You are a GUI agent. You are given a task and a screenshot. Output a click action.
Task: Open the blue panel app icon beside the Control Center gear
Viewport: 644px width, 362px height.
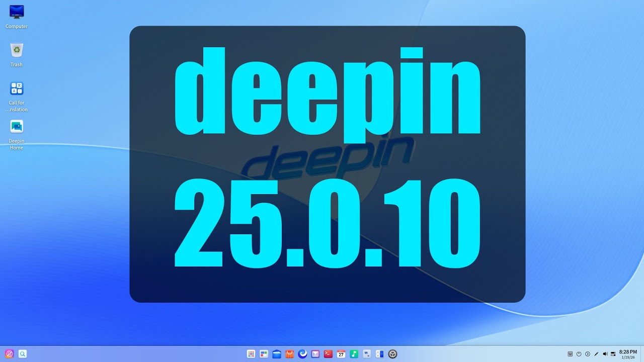[x=380, y=354]
